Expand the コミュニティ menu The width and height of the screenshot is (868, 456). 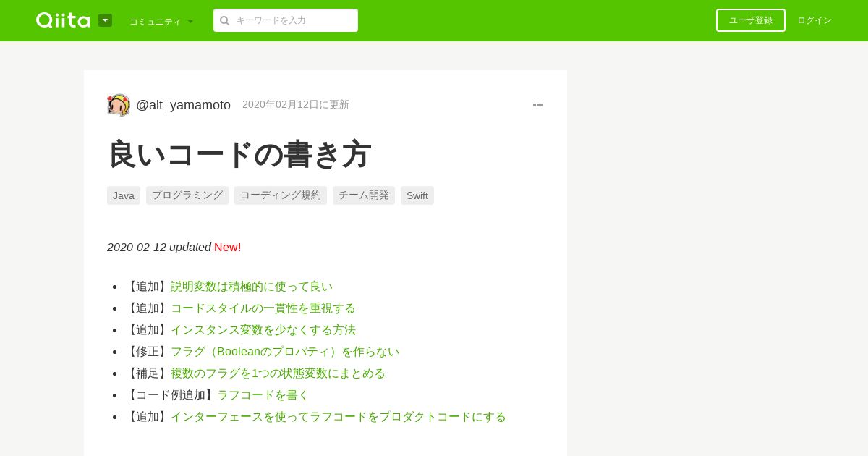click(161, 22)
